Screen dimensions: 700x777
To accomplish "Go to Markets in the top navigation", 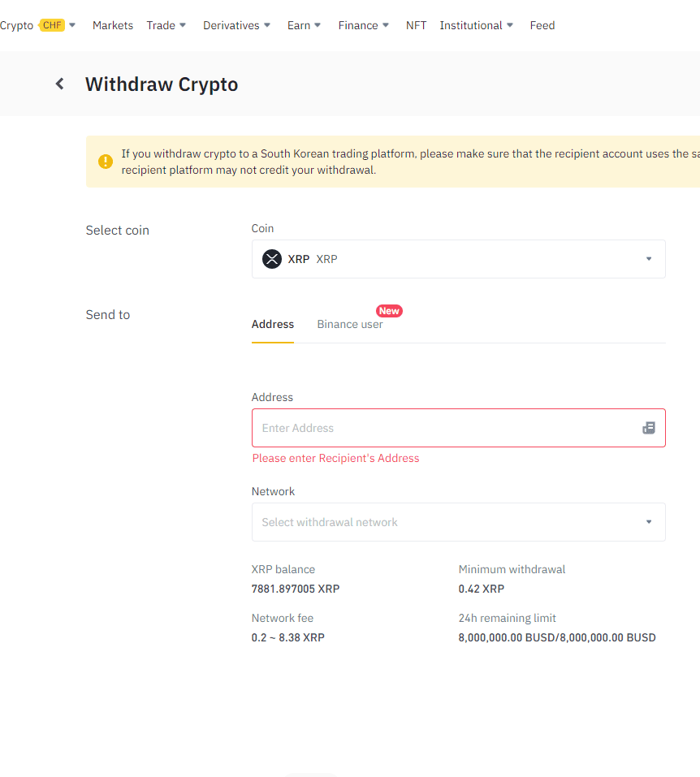I will 113,25.
